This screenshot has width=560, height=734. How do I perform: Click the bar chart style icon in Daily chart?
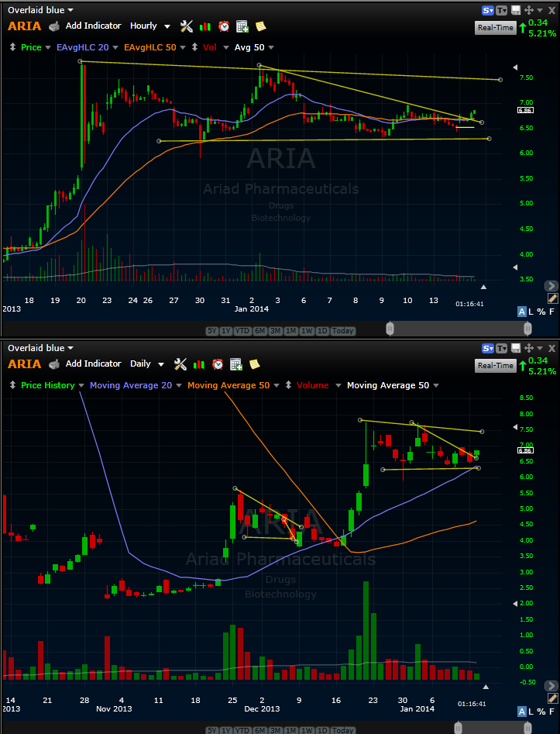pyautogui.click(x=199, y=364)
